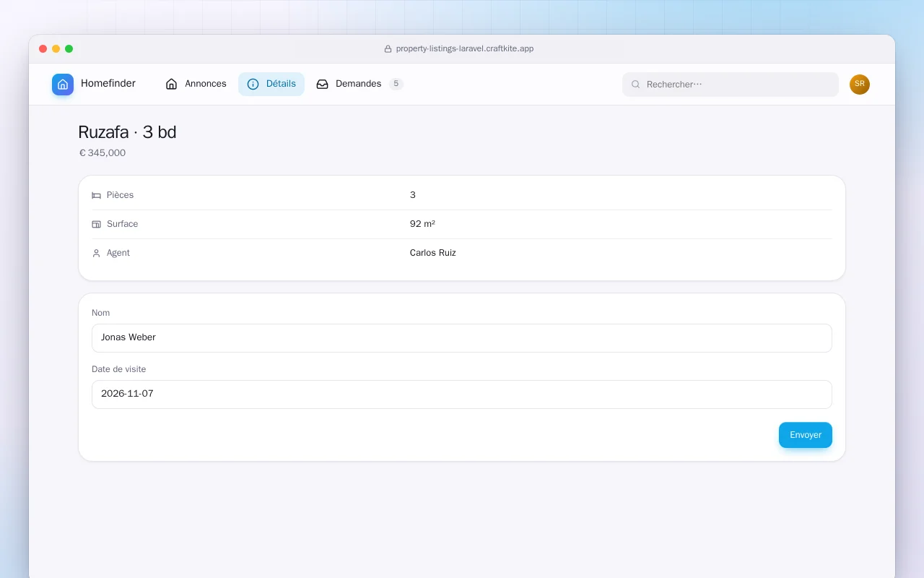Image resolution: width=924 pixels, height=578 pixels.
Task: Click the info icon in Détails tab
Action: (253, 84)
